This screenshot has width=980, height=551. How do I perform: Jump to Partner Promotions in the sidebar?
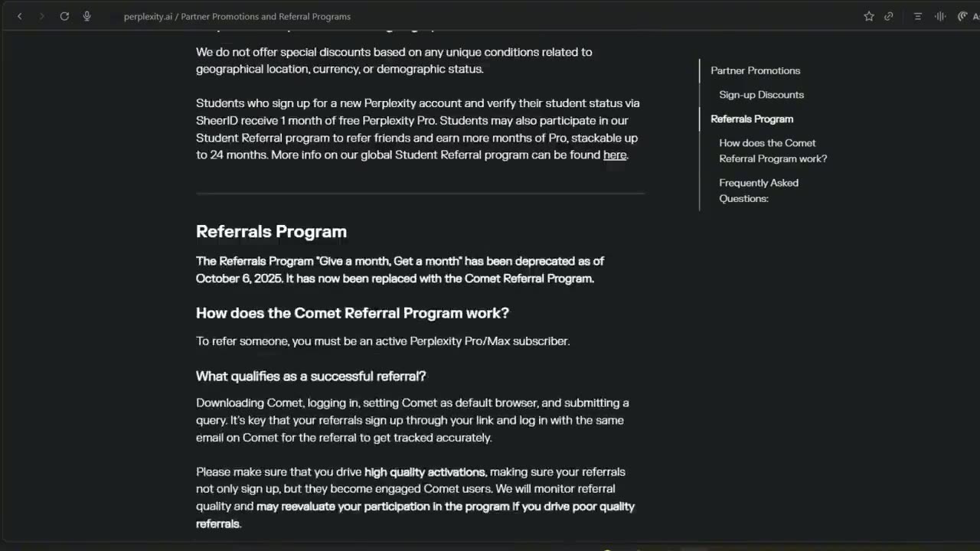pyautogui.click(x=755, y=70)
